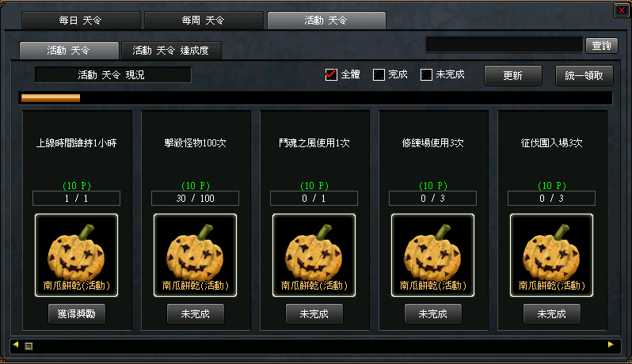Select pumpkin cookie icon under 征伐團入場3次

tap(551, 256)
